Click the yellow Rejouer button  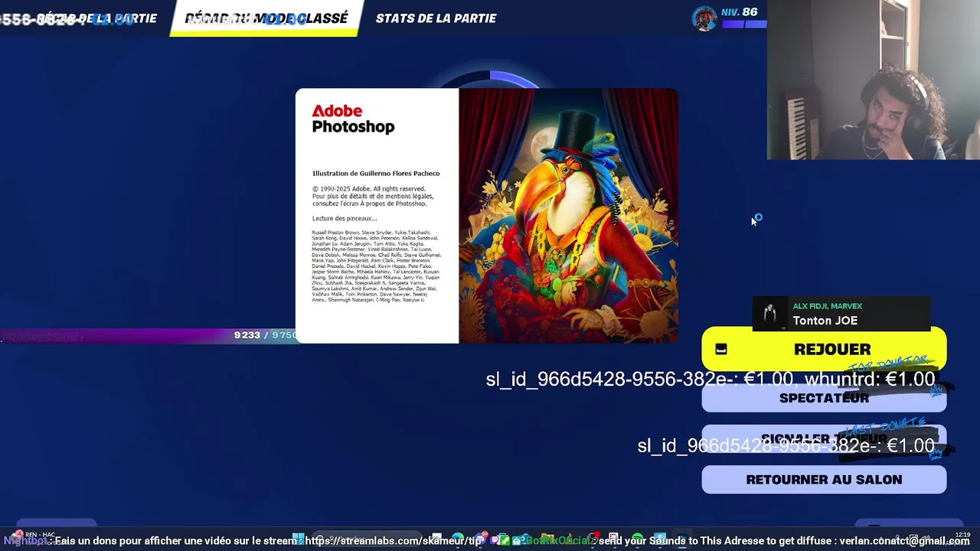click(824, 349)
